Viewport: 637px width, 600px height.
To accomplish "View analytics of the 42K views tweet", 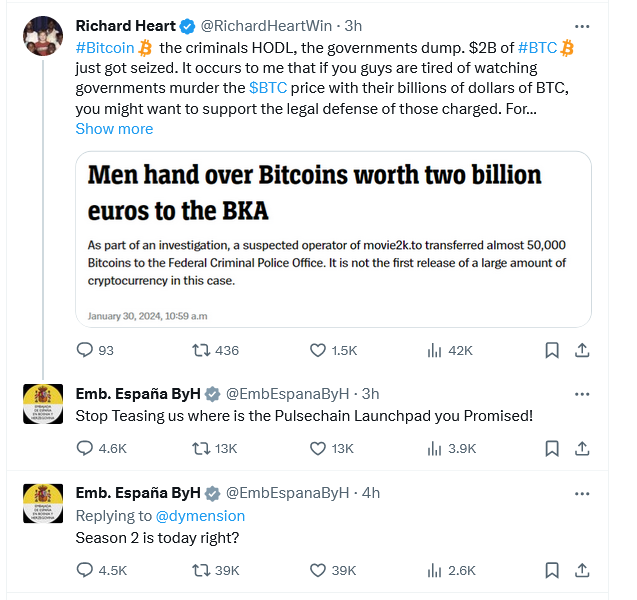I will pyautogui.click(x=435, y=350).
